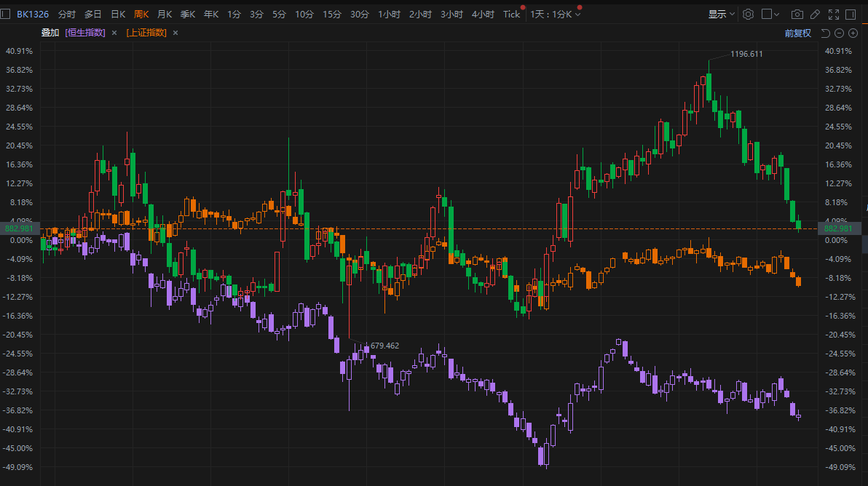Click the 叠加 overlay button
868x486 pixels.
[x=50, y=33]
